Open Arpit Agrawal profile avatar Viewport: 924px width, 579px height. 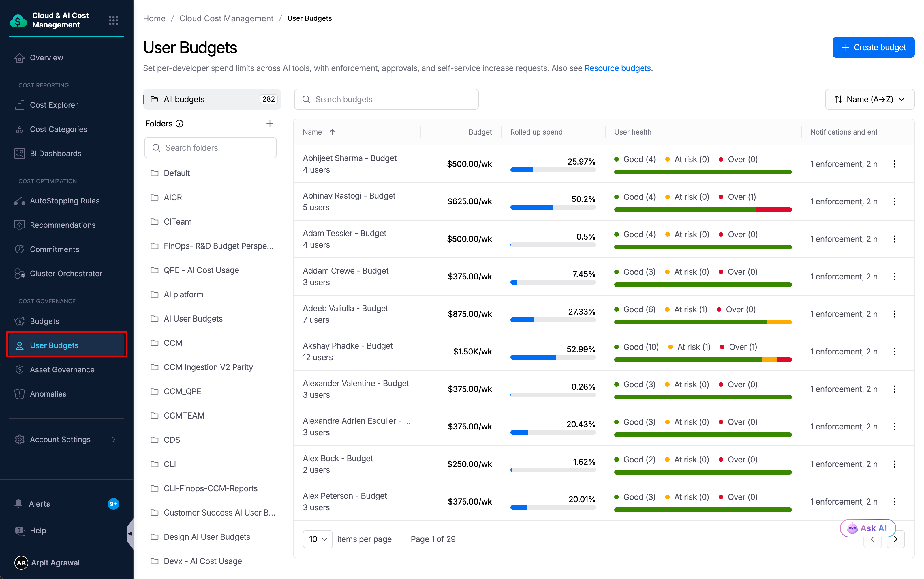pos(21,563)
